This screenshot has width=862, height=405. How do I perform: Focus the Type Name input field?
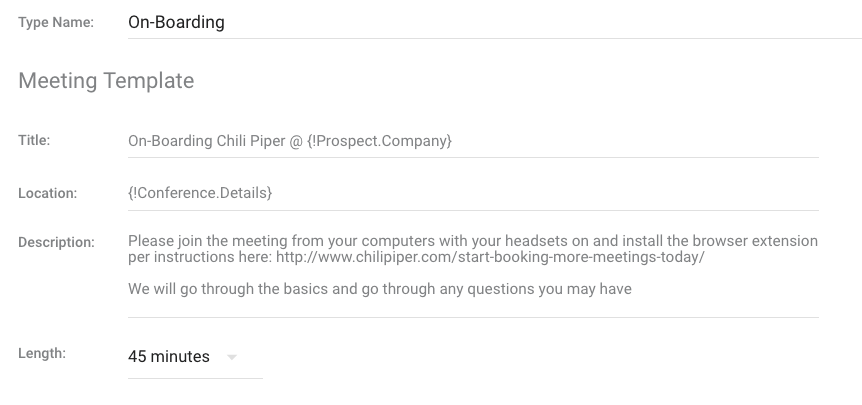tap(490, 22)
